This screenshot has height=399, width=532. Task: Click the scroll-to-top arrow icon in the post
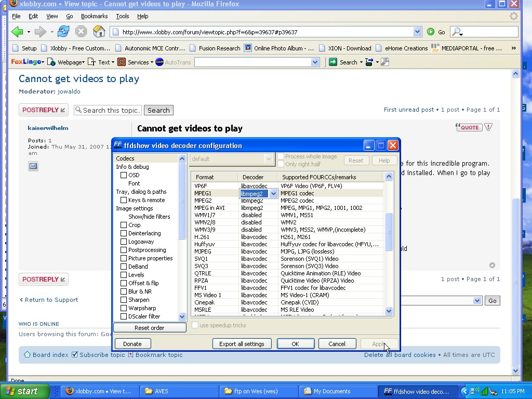[x=493, y=265]
